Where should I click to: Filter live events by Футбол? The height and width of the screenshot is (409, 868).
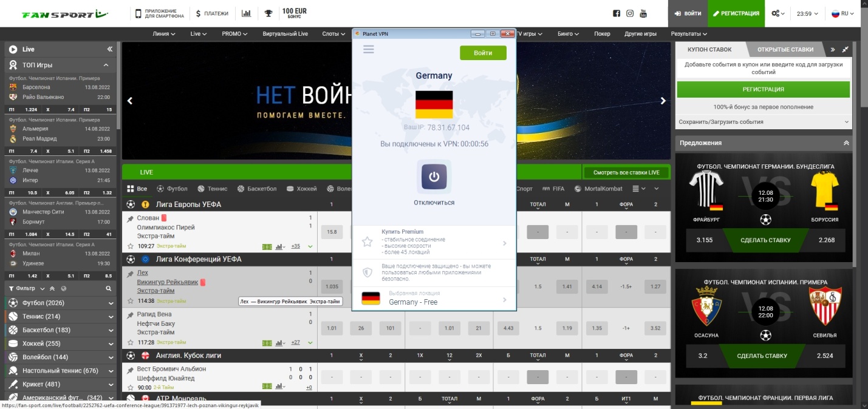tap(173, 189)
